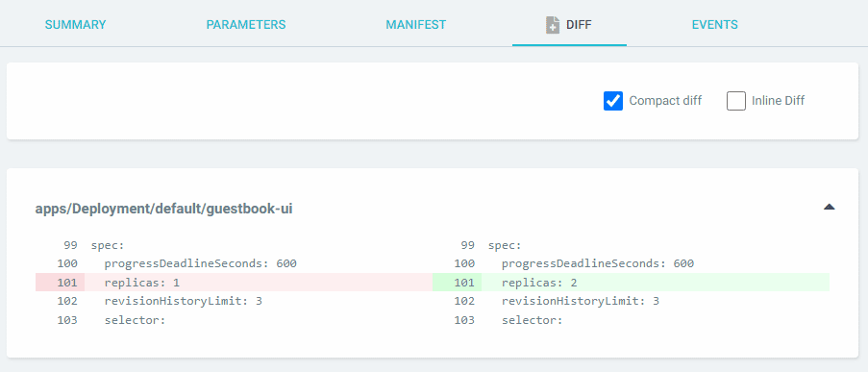Click line number 101 in left pane

tap(67, 283)
